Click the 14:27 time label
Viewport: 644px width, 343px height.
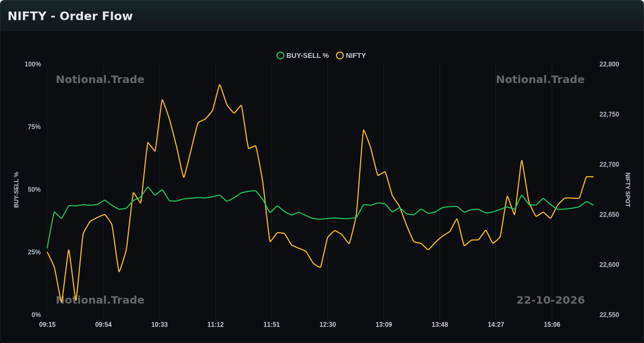click(496, 325)
